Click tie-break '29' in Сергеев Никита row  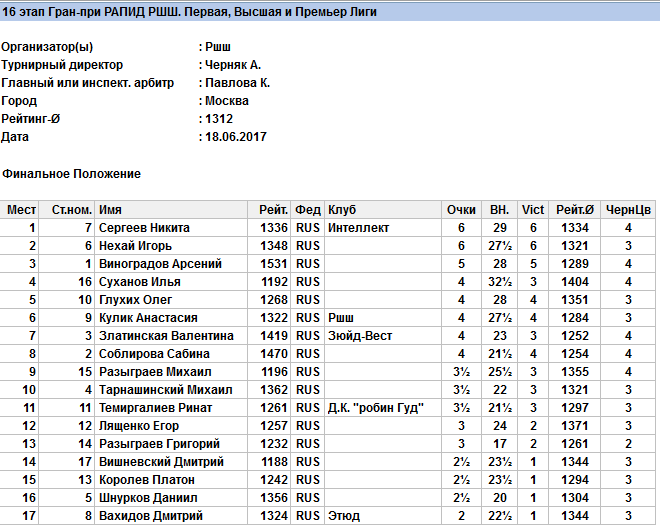(500, 228)
